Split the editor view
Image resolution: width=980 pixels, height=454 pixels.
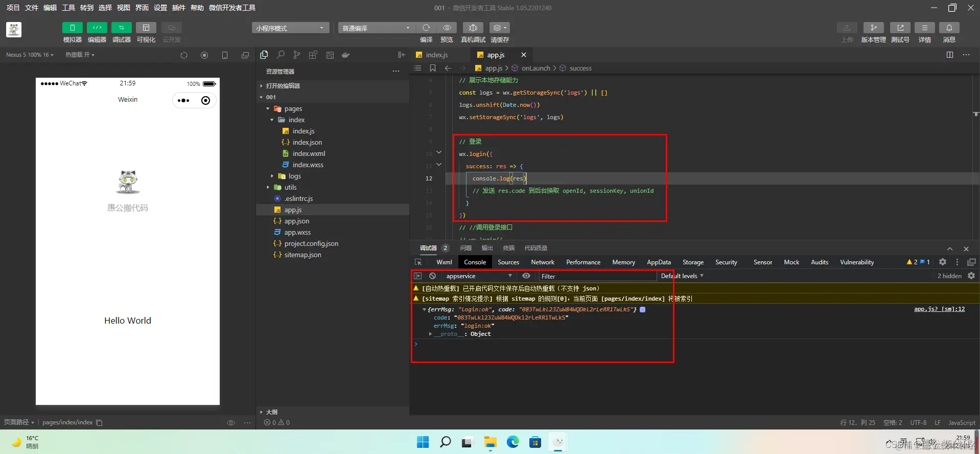tap(950, 55)
